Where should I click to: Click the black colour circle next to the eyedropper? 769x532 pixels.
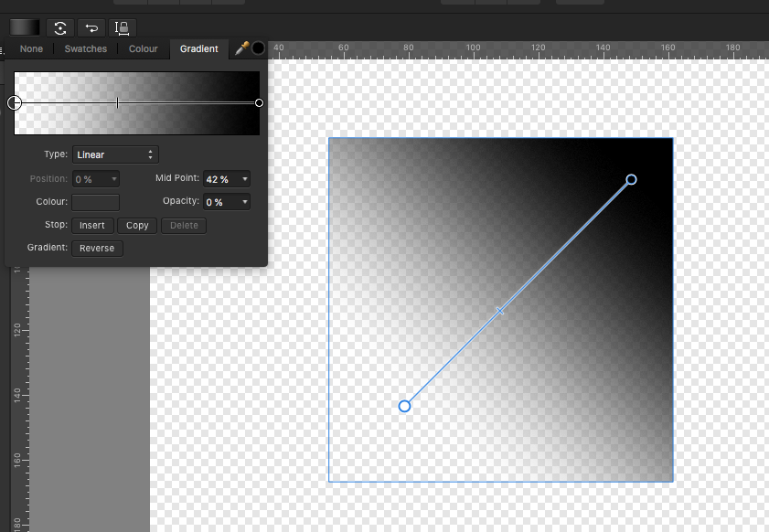coord(257,48)
